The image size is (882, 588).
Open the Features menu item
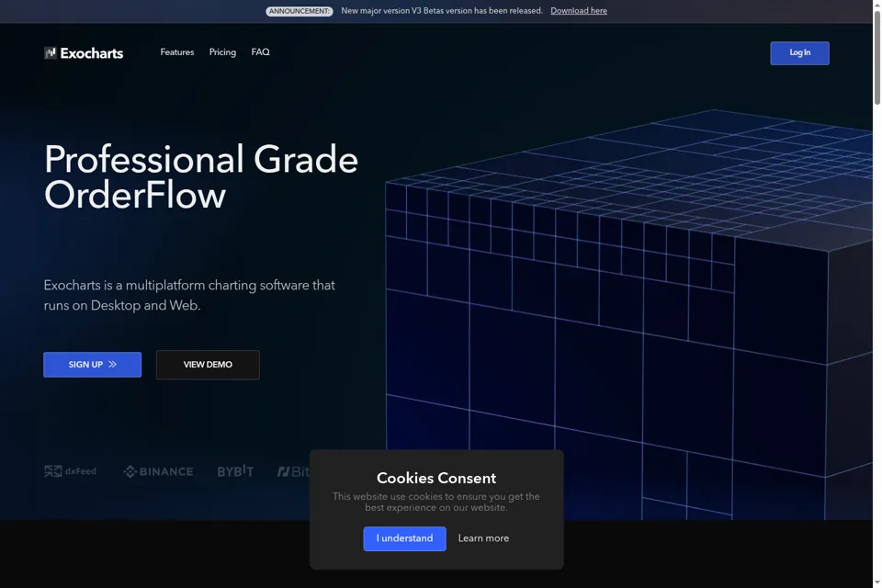(177, 52)
